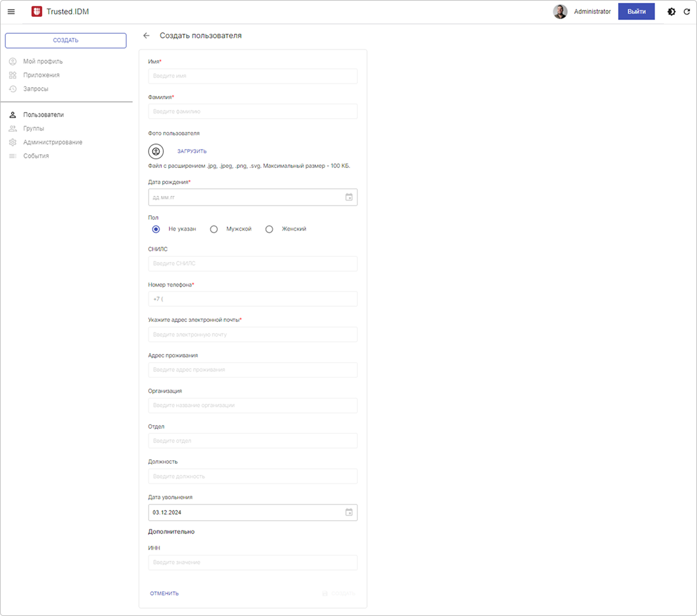
Task: Focus the Имя input field
Action: tap(253, 76)
